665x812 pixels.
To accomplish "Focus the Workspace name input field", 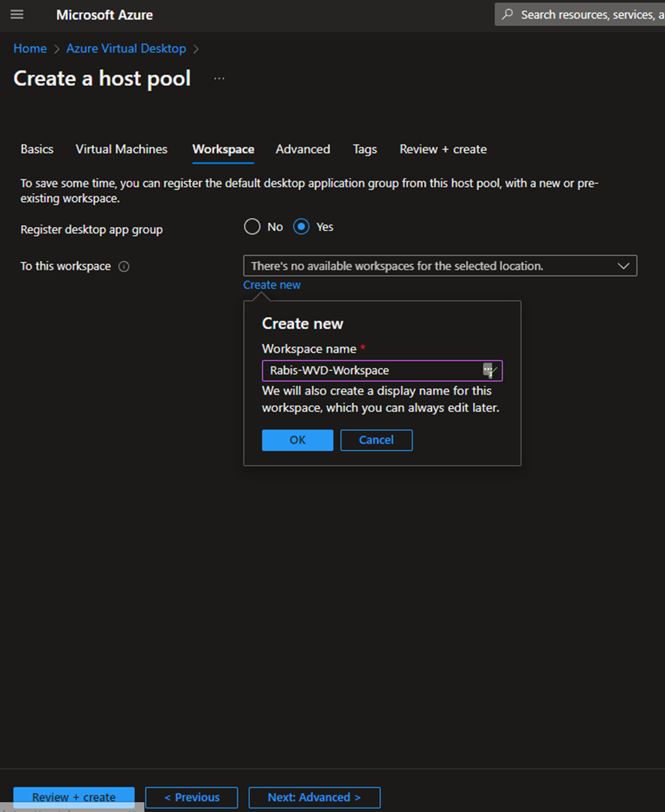I will coord(382,370).
